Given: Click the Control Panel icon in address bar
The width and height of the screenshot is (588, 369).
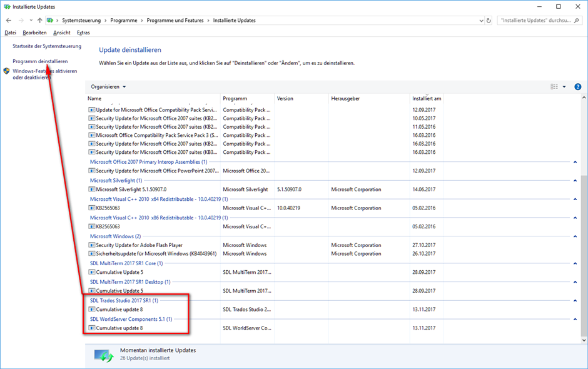Looking at the screenshot, I should pyautogui.click(x=50, y=21).
